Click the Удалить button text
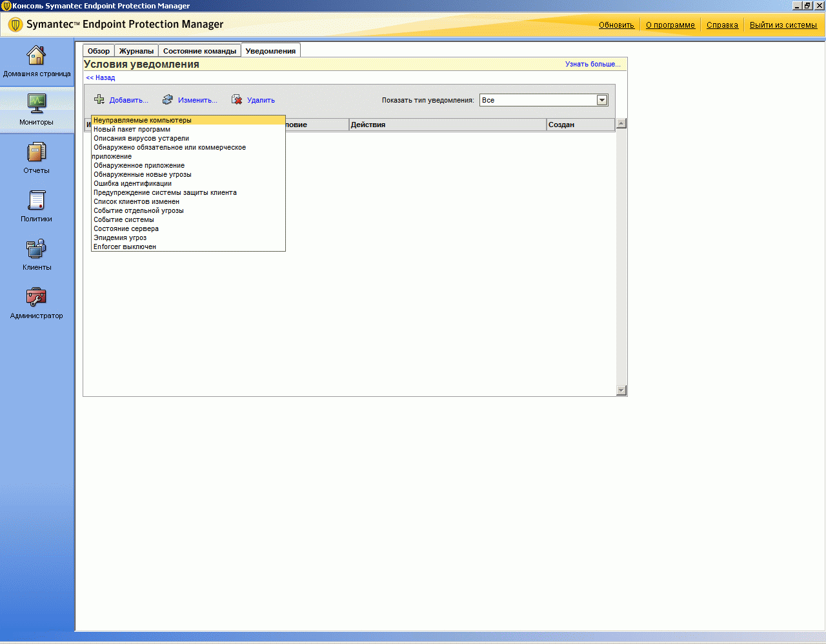The height and width of the screenshot is (644, 826). pos(261,100)
